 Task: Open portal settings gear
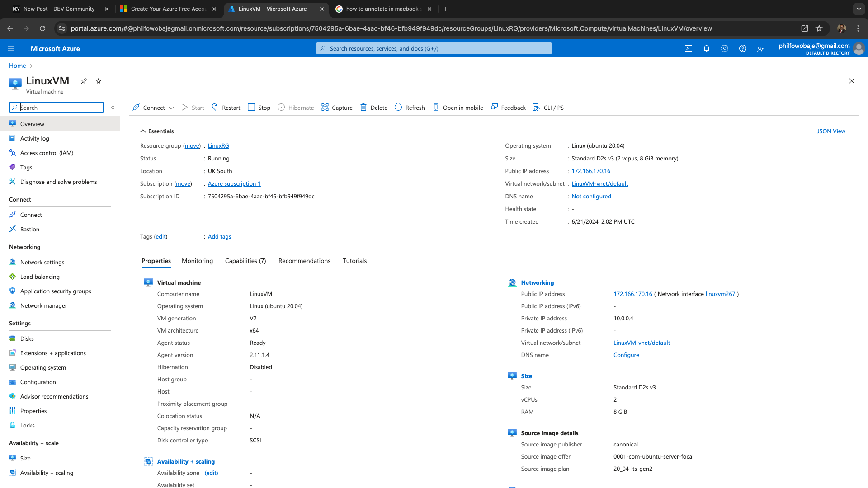point(724,48)
